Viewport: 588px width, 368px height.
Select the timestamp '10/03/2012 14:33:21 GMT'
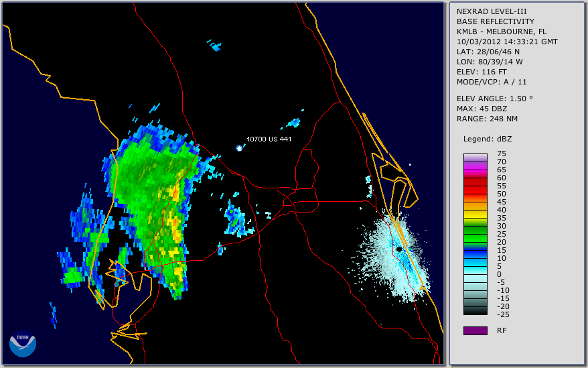507,42
